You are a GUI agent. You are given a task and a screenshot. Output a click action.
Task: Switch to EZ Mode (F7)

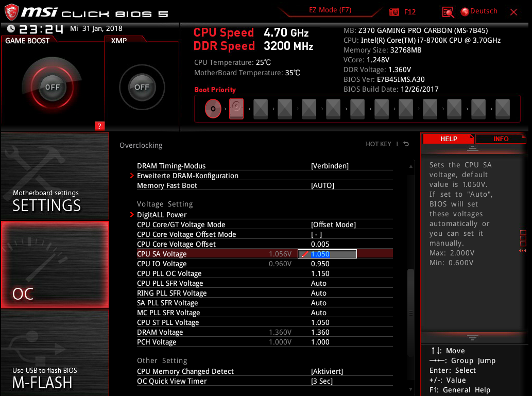[x=330, y=10]
